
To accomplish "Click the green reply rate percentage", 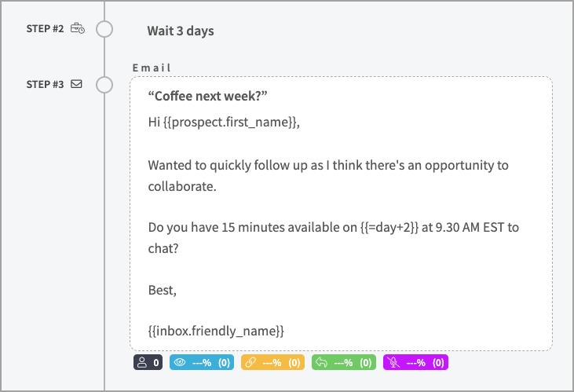I will 344,363.
